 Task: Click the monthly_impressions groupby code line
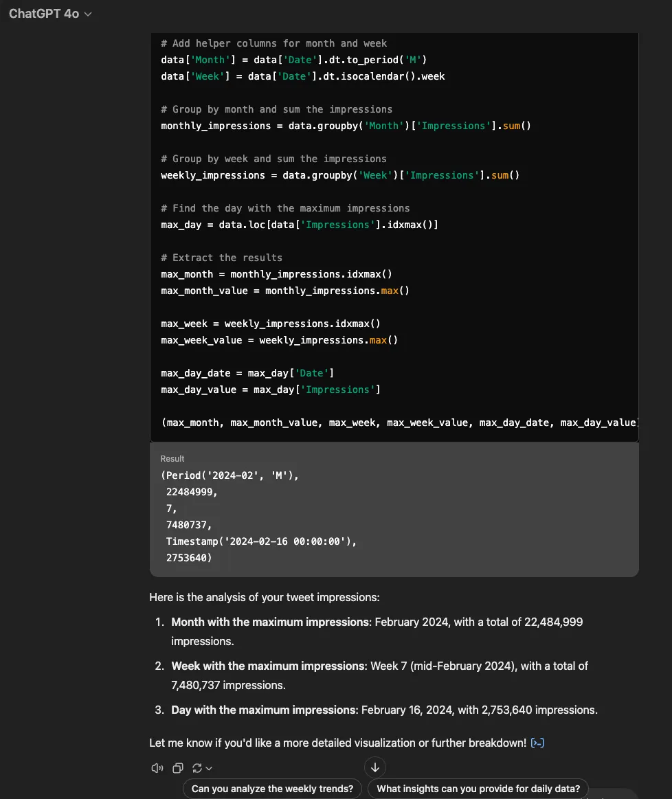coord(346,126)
